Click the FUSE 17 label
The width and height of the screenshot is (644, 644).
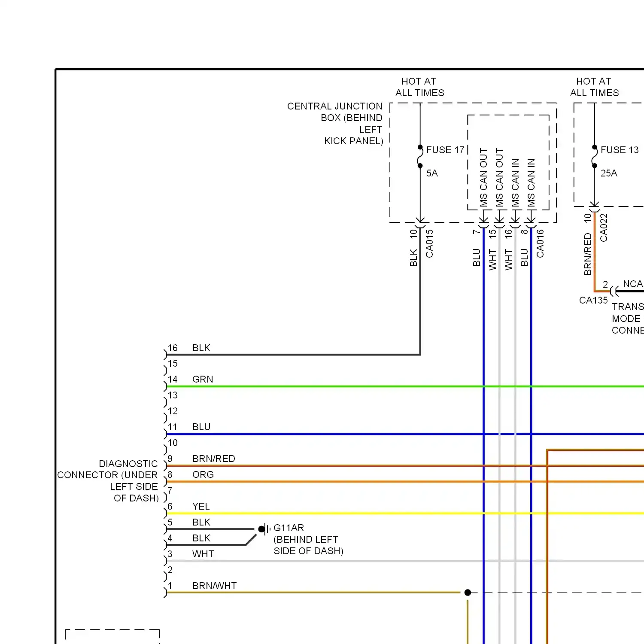tap(445, 150)
